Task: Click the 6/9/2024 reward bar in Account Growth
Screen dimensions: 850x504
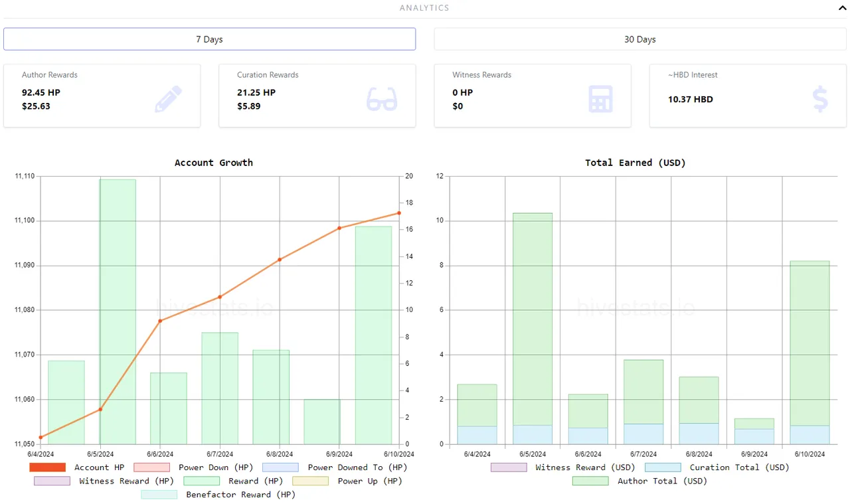Action: (x=322, y=422)
